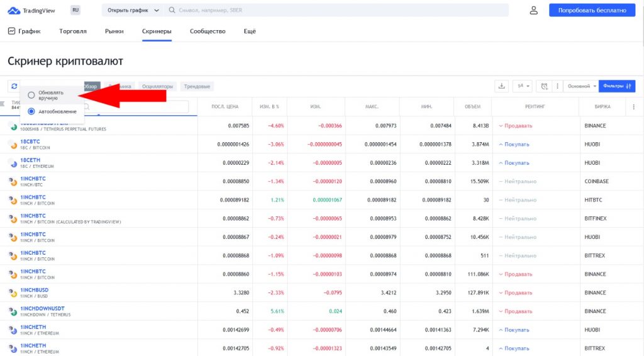The width and height of the screenshot is (644, 356).
Task: Open the 1Д interval dropdown
Action: click(x=523, y=86)
